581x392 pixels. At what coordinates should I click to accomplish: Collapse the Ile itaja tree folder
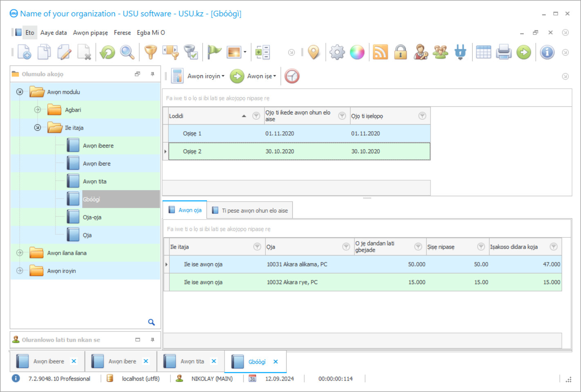point(38,128)
